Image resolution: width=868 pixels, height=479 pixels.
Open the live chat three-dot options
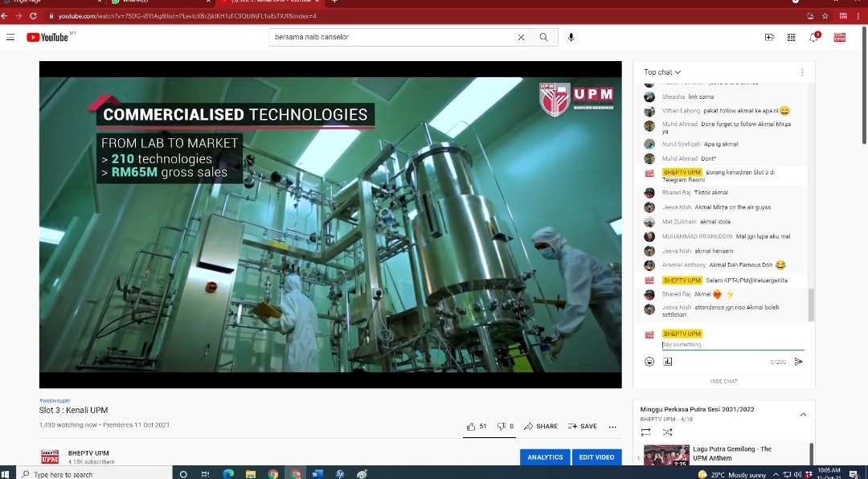[x=802, y=72]
